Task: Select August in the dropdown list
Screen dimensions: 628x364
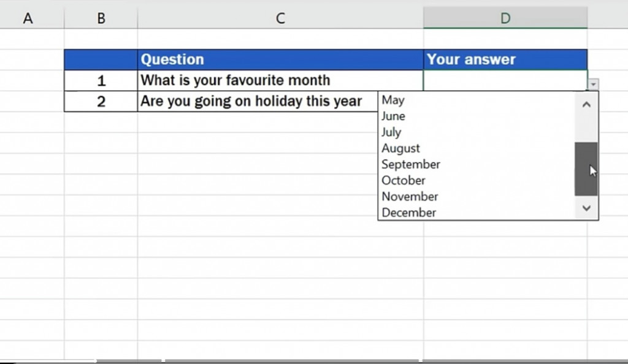Action: click(476, 148)
